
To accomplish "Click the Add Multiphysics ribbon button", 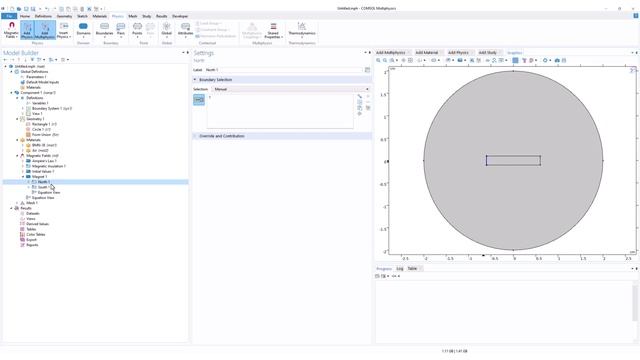I will (x=45, y=30).
